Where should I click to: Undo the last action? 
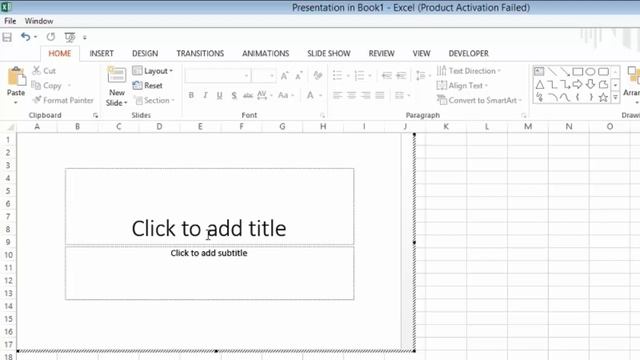coord(25,37)
